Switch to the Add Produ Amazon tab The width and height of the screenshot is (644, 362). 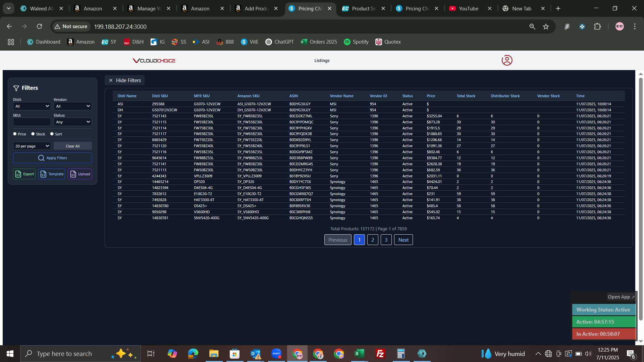point(256,9)
